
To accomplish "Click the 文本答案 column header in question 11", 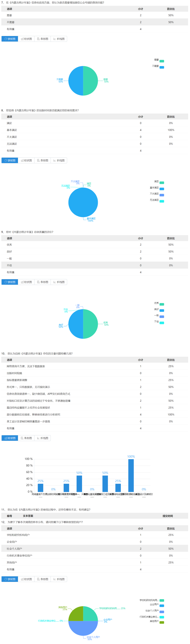I will (28, 516).
